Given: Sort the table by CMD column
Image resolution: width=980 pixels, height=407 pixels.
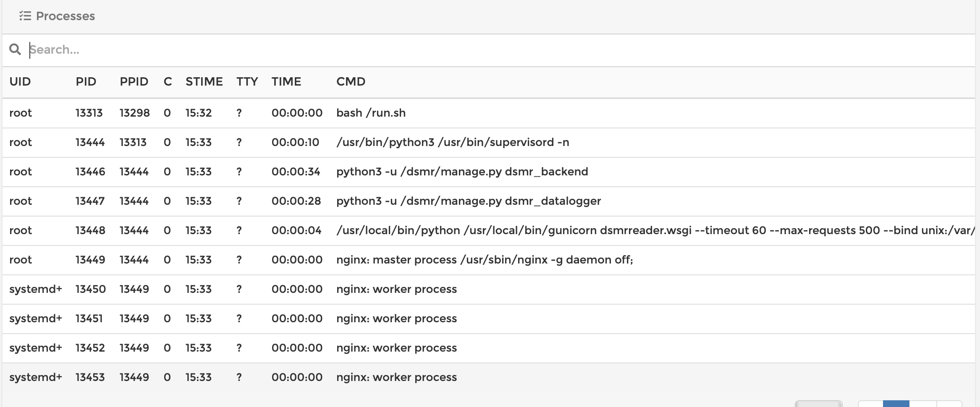Looking at the screenshot, I should tap(351, 82).
